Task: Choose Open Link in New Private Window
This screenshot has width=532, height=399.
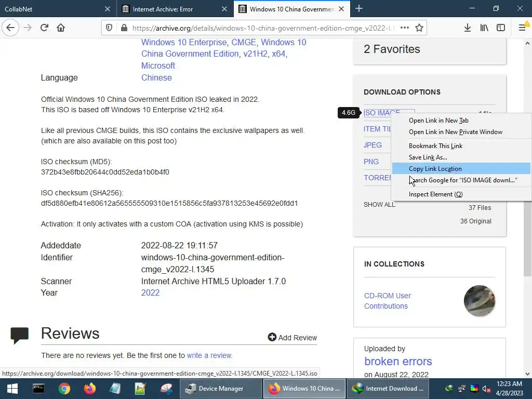Action: tap(455, 132)
